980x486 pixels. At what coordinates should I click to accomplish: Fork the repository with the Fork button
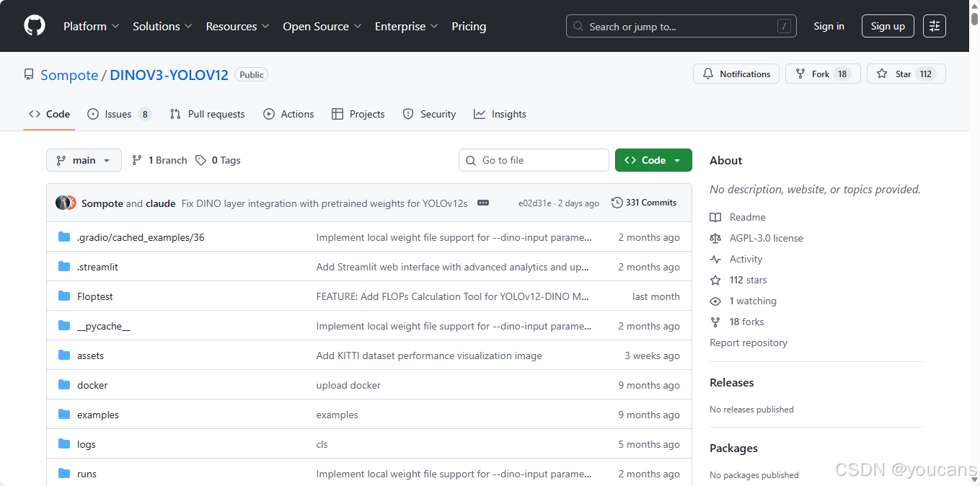pos(823,74)
